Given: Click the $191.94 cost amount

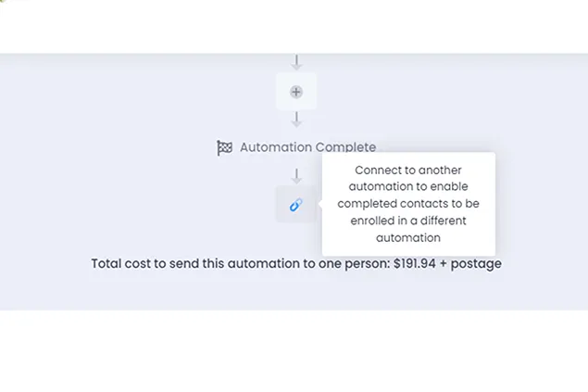Looking at the screenshot, I should (x=420, y=264).
